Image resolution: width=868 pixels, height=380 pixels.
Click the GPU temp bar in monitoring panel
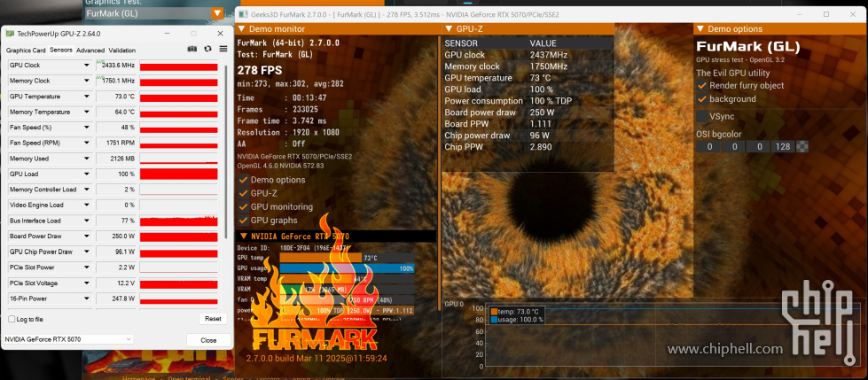tap(347, 258)
